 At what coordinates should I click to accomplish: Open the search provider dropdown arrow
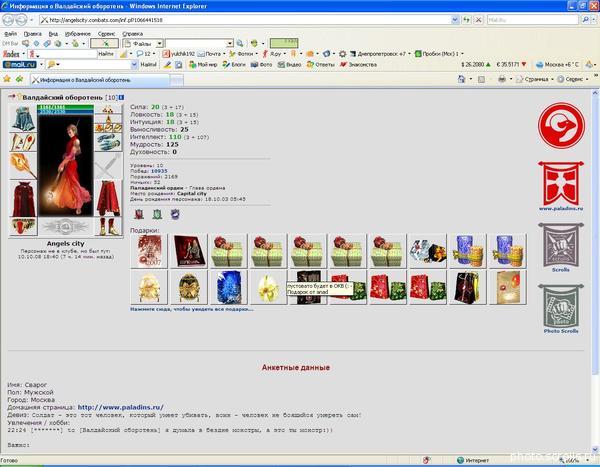click(593, 20)
